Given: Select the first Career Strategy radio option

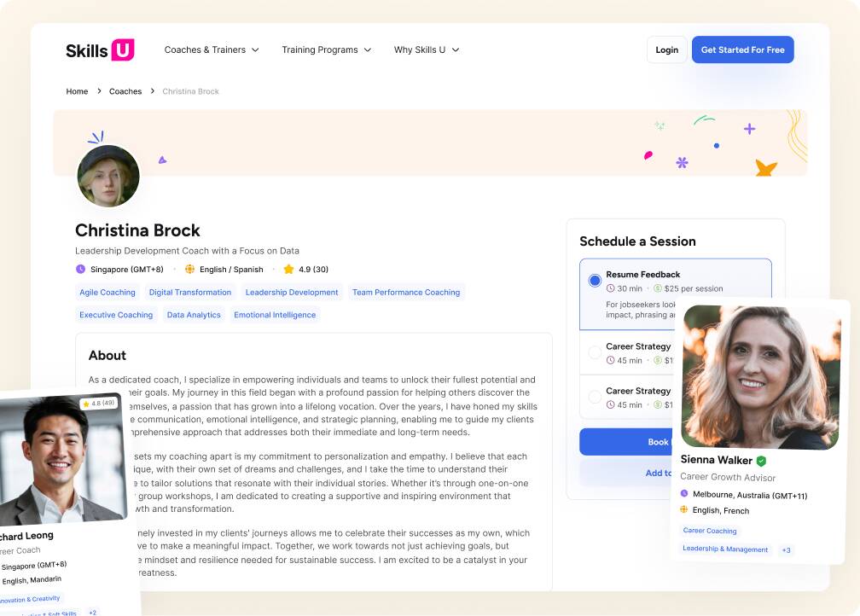Looking at the screenshot, I should 595,352.
